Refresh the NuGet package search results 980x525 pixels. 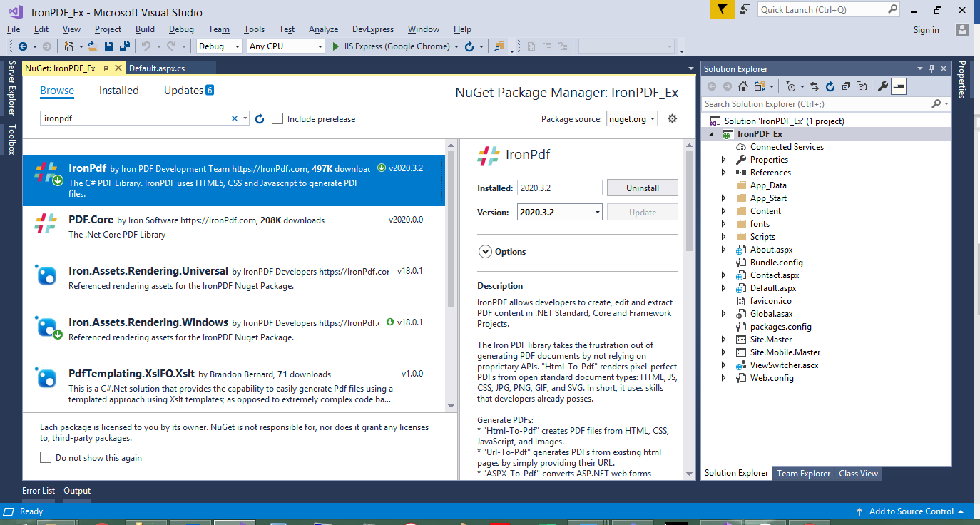tap(260, 118)
